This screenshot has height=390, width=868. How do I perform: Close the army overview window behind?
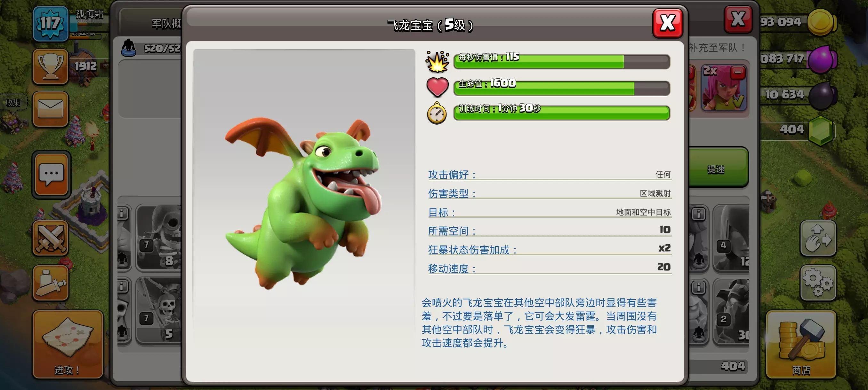[x=738, y=19]
